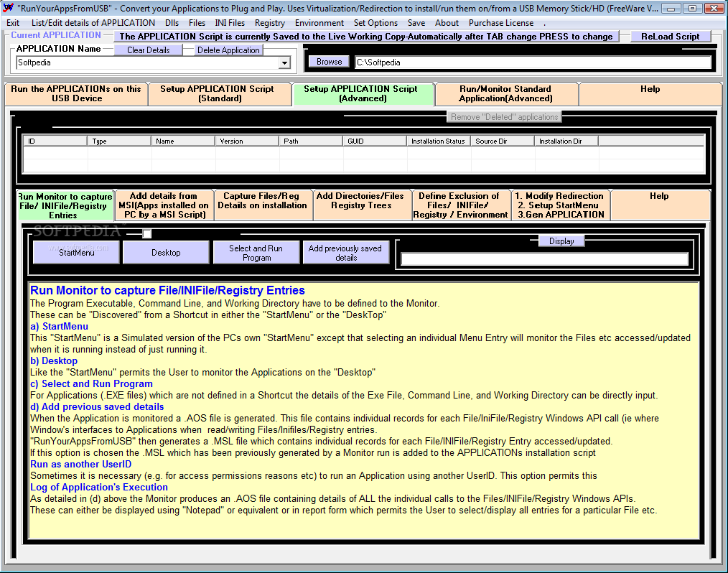Image resolution: width=728 pixels, height=573 pixels.
Task: Click the Type column header
Action: pyautogui.click(x=119, y=141)
